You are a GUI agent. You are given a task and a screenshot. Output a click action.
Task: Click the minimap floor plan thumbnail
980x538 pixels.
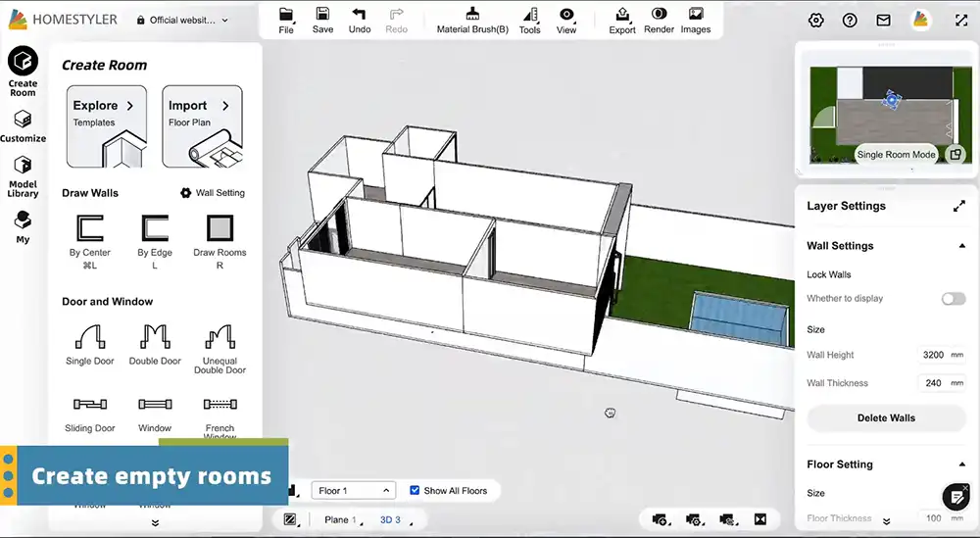coord(891,115)
